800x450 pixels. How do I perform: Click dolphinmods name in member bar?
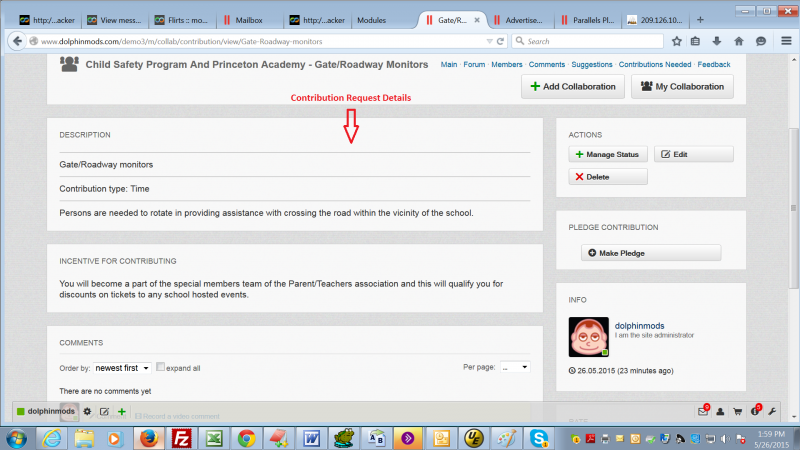(x=51, y=411)
